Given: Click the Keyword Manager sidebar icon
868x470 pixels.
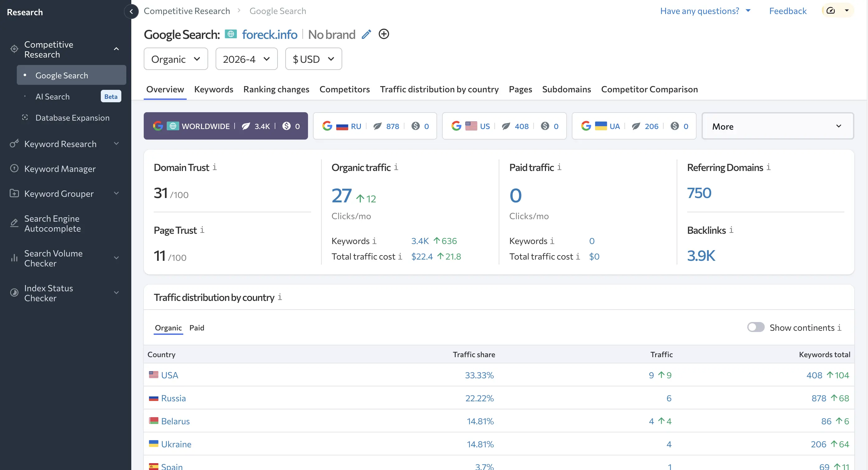Looking at the screenshot, I should (14, 168).
